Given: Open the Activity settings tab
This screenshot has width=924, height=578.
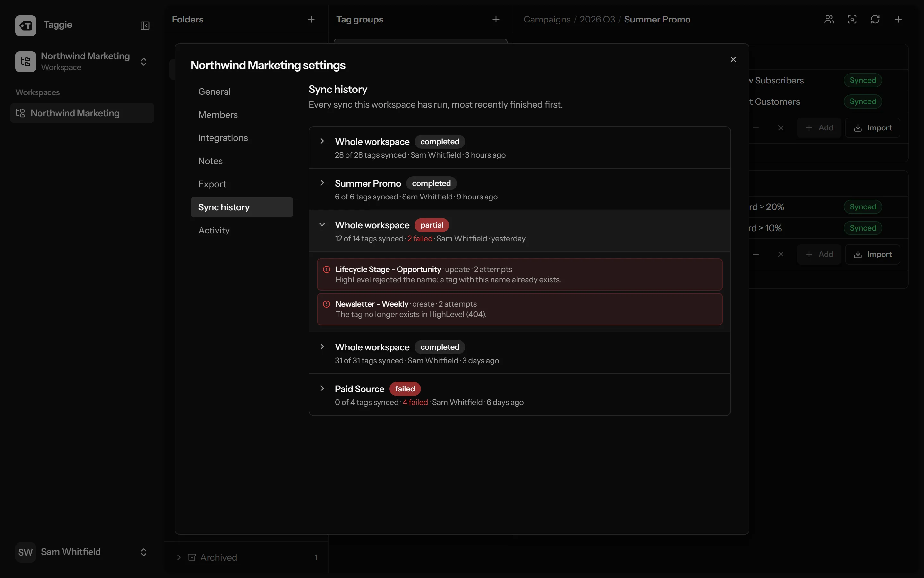Looking at the screenshot, I should [x=242, y=231].
